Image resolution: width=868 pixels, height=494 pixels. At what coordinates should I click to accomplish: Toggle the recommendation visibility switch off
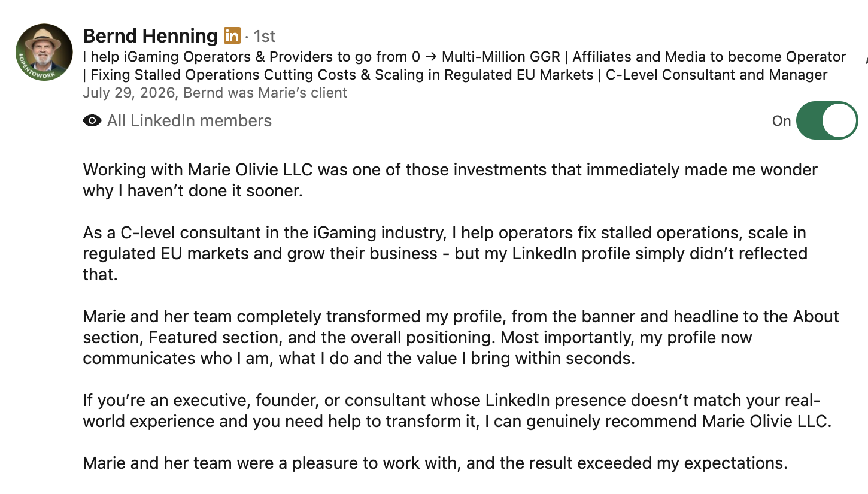tap(827, 120)
